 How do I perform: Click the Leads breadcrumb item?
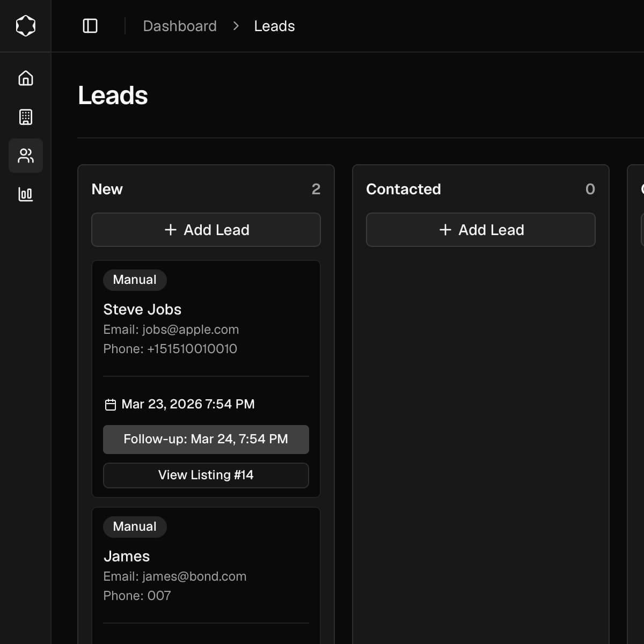[x=274, y=26]
